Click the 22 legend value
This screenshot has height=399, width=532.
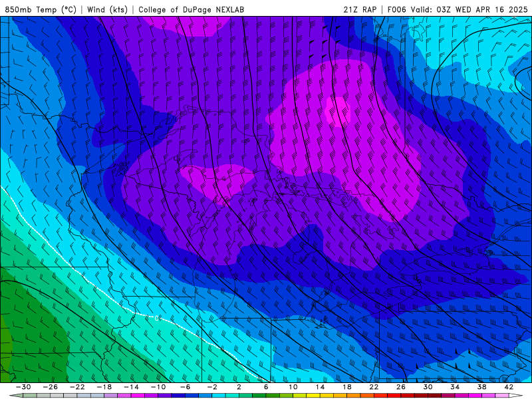pos(374,387)
